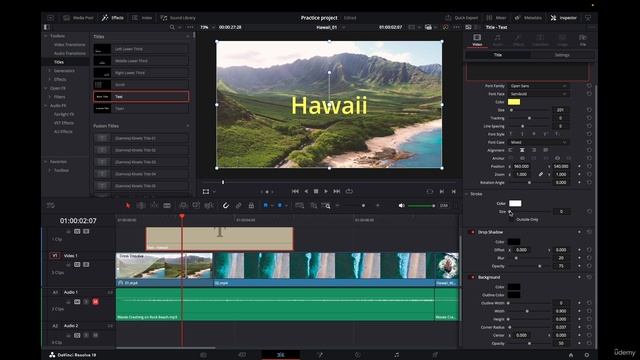This screenshot has height=360, width=640.
Task: Play the timeline forward
Action: point(326,191)
